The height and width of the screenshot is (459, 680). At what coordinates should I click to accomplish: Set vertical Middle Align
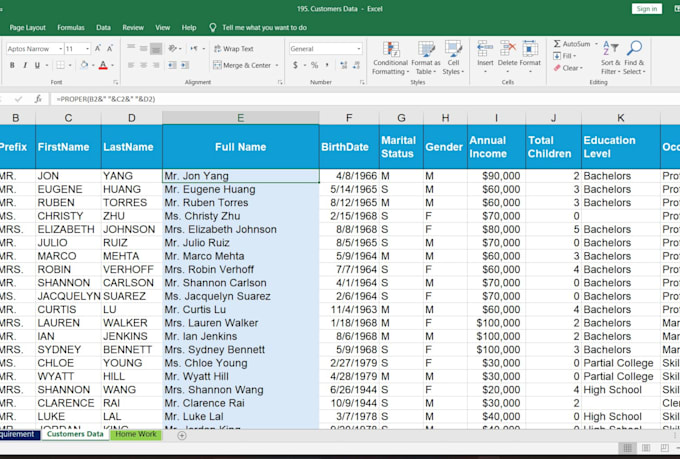[144, 49]
